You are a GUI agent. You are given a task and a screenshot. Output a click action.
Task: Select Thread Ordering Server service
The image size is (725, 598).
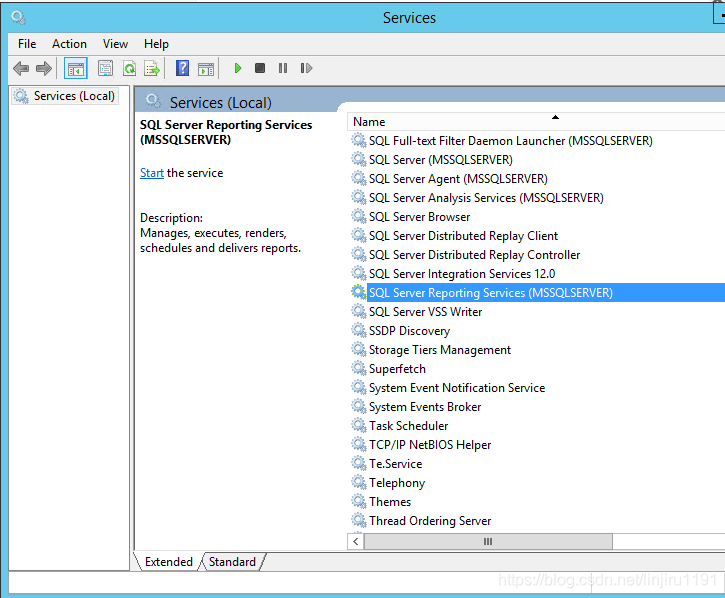pyautogui.click(x=430, y=520)
